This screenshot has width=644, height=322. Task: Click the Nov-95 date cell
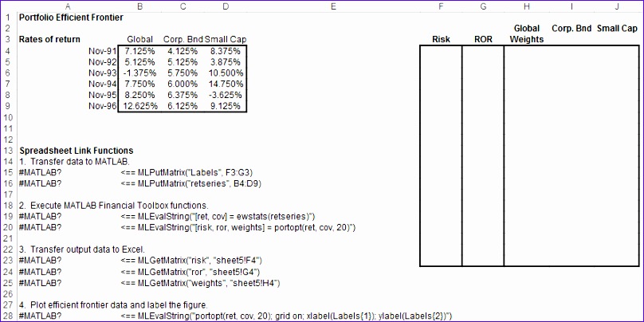103,96
